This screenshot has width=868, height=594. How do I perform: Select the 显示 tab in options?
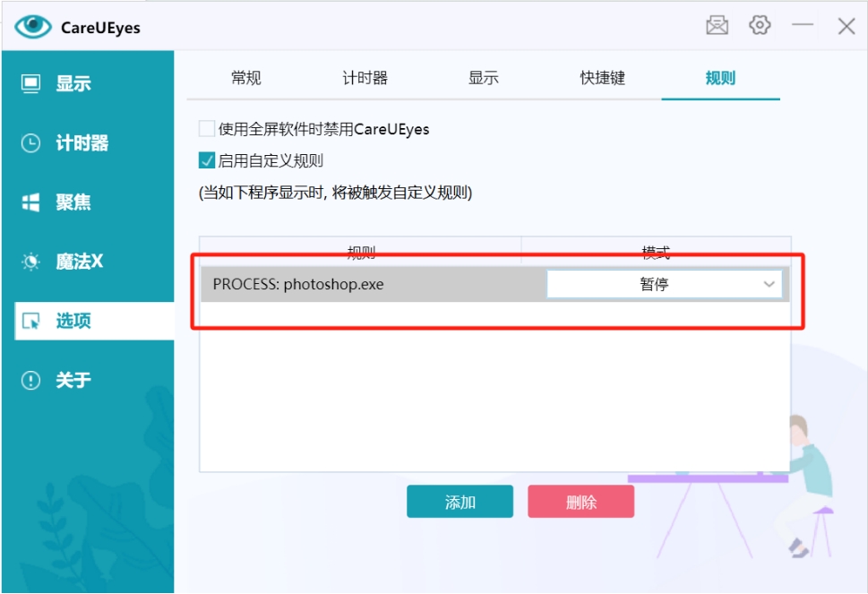(x=483, y=78)
